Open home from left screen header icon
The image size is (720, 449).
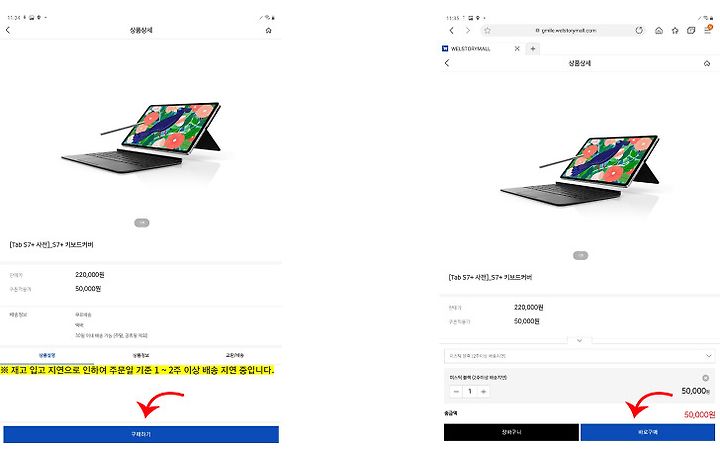[x=269, y=30]
